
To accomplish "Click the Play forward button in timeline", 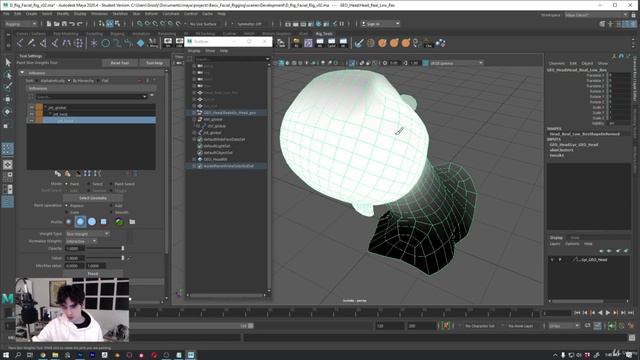I will 608,313.
